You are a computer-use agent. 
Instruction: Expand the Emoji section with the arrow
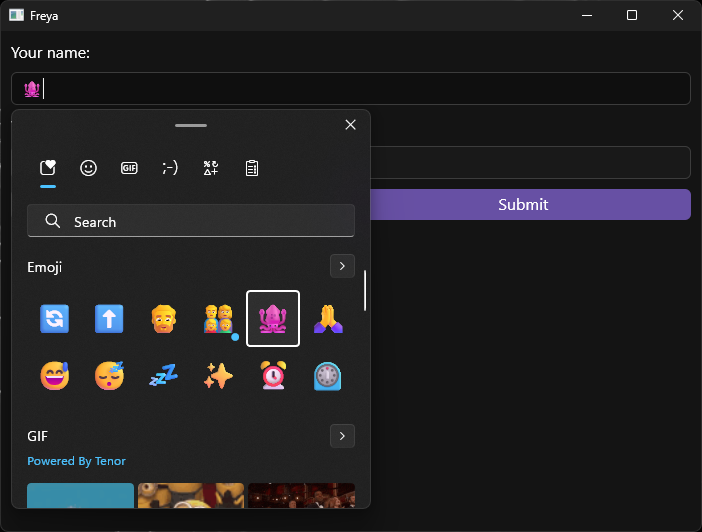point(342,266)
